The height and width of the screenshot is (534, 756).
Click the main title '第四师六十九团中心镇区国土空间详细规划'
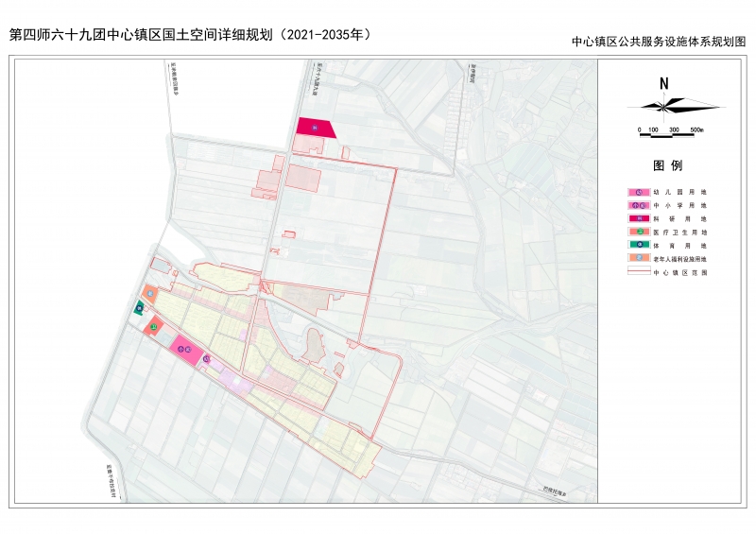(x=141, y=35)
